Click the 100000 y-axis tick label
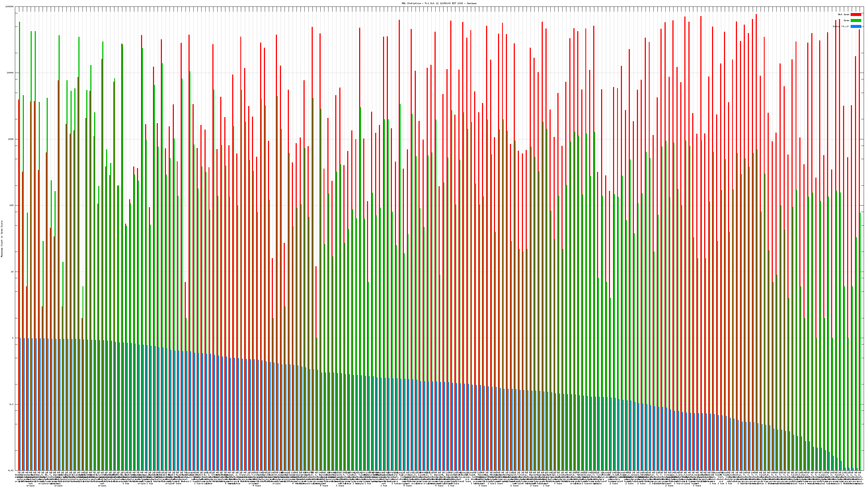The height and width of the screenshot is (488, 868). (10, 7)
